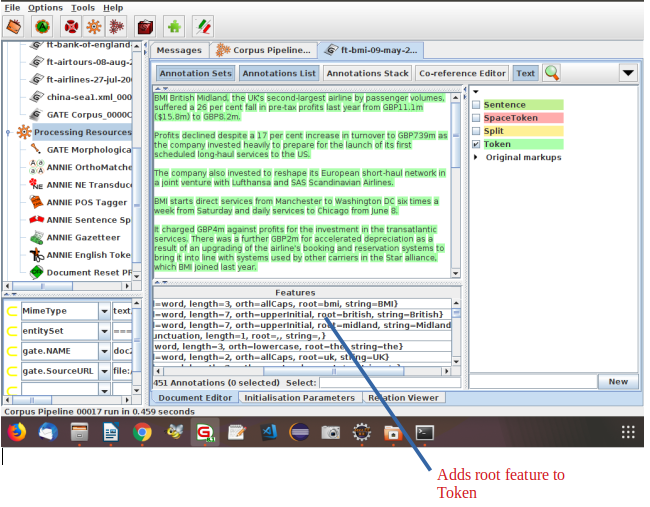Enable the Sentence annotation checkbox
This screenshot has height=507, width=650.
pyautogui.click(x=476, y=105)
